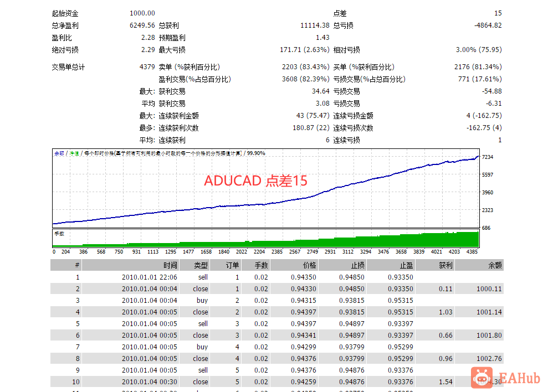The image size is (548, 392).
Task: Click the balance 1001.80 in row 6
Action: click(489, 336)
